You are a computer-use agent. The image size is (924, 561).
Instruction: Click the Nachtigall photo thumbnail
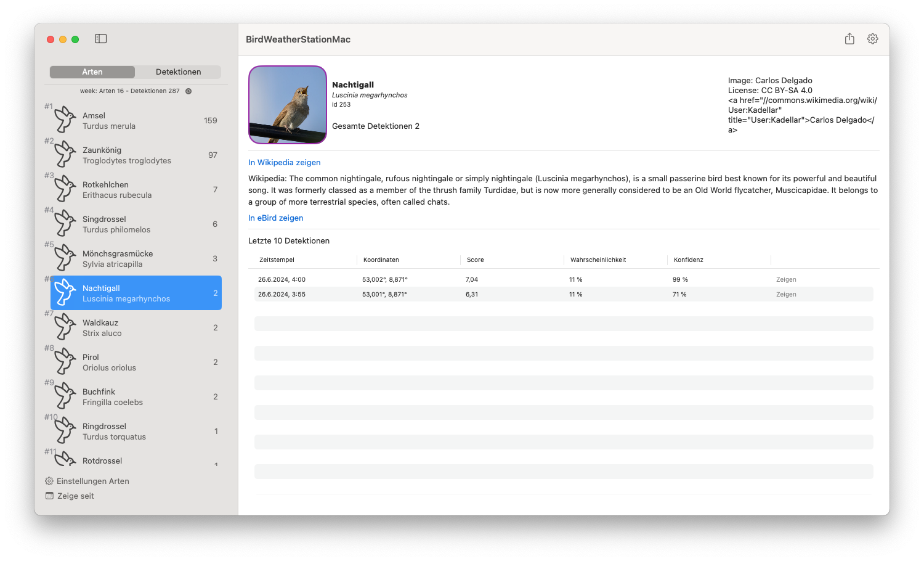click(287, 104)
